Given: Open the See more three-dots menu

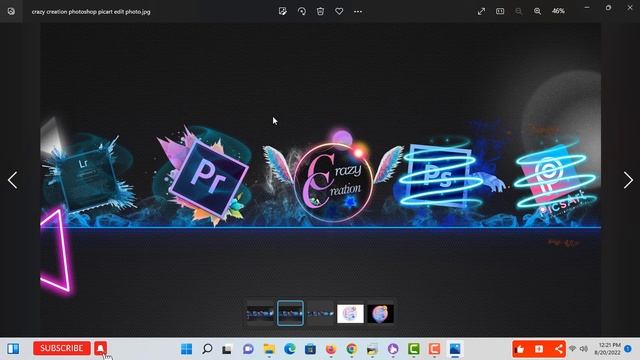Looking at the screenshot, I should [x=358, y=11].
